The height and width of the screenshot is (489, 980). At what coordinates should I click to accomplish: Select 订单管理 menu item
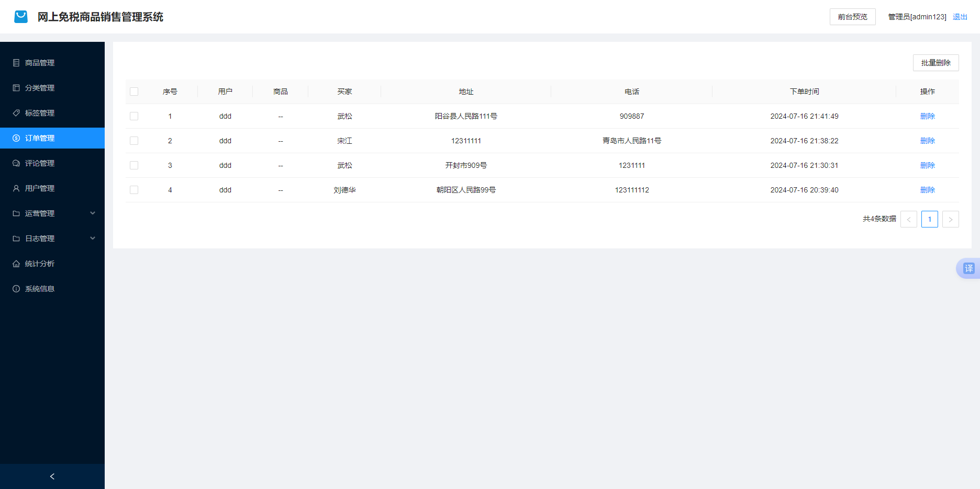52,138
